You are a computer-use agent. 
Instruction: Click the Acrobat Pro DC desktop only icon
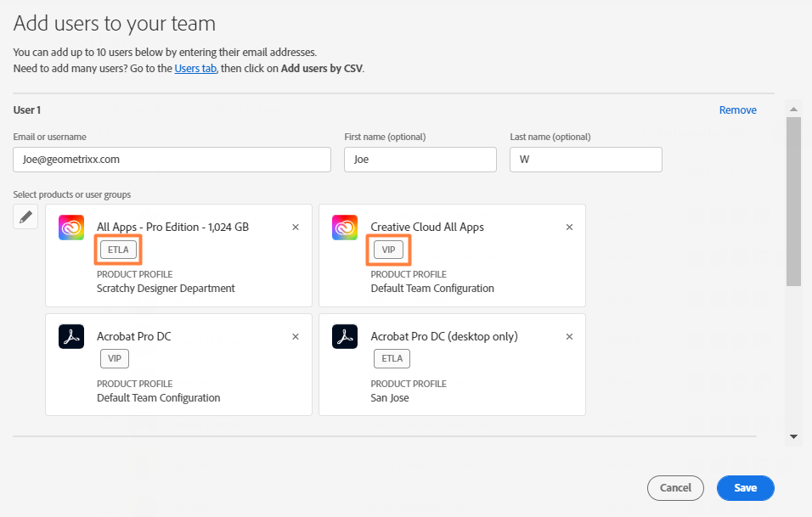(345, 337)
